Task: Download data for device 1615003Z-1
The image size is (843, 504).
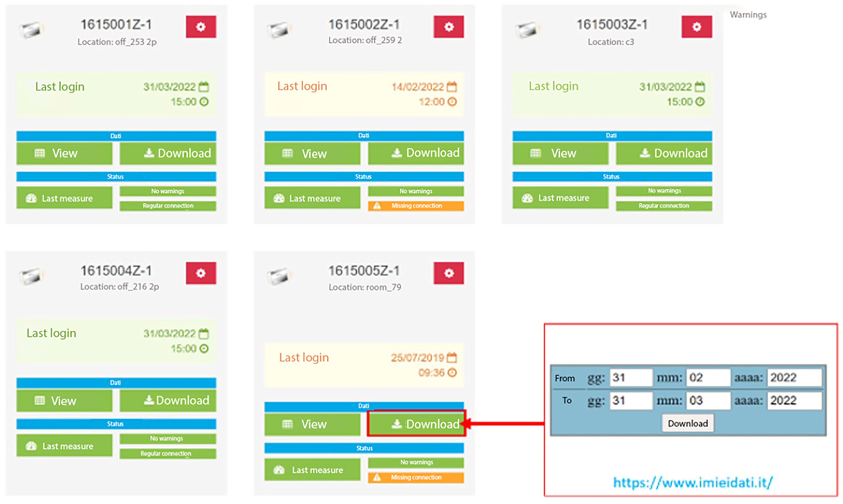Action: click(x=664, y=153)
